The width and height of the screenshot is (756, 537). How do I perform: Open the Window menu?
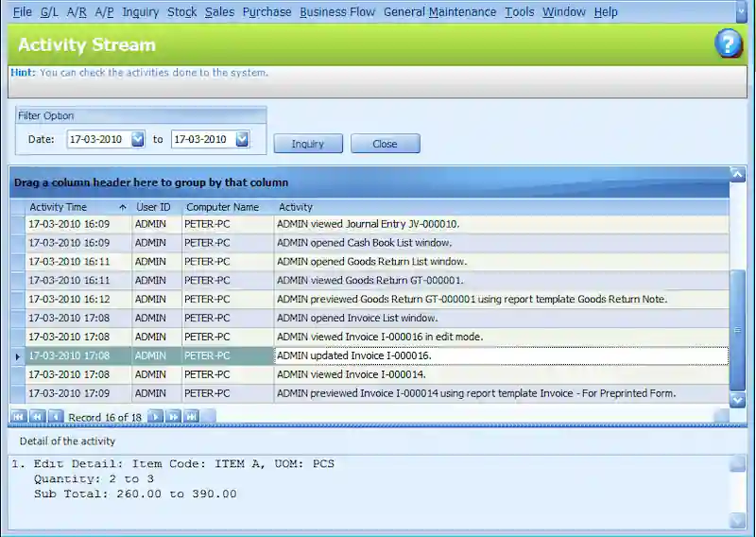[563, 12]
